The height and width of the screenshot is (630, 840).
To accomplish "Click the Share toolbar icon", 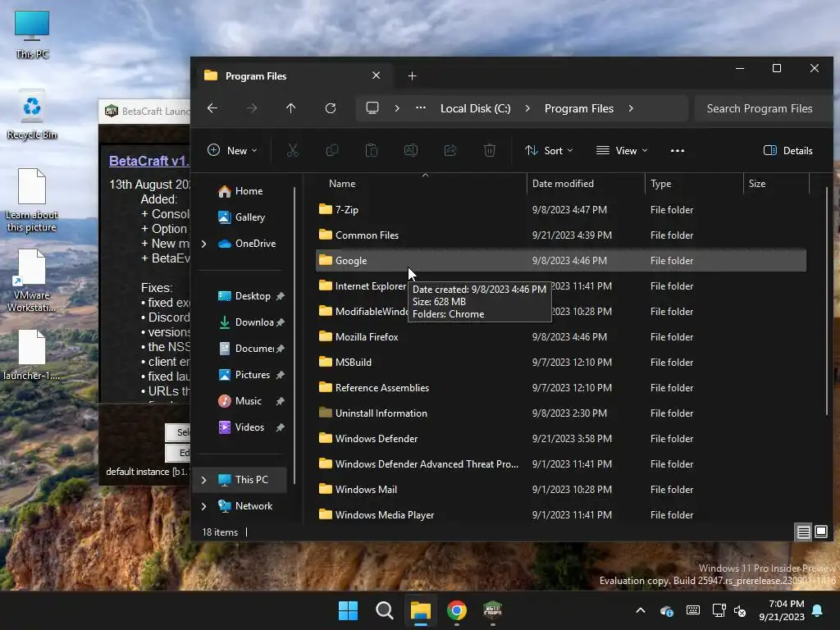I will (450, 151).
